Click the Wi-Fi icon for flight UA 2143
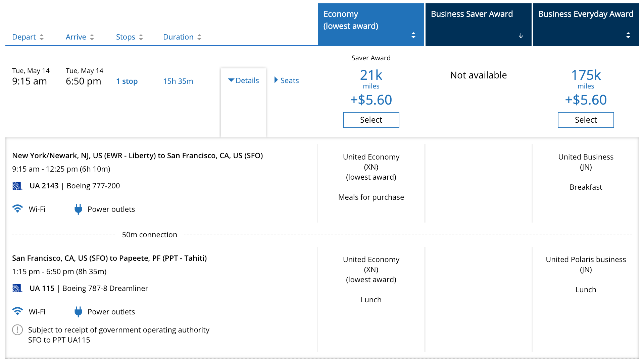Image resolution: width=643 pixels, height=364 pixels. 17,209
